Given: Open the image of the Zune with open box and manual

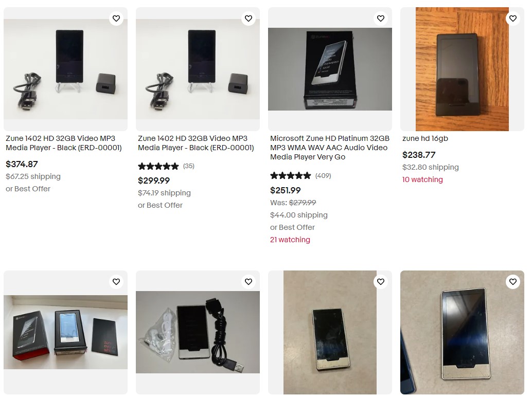Looking at the screenshot, I should point(65,332).
